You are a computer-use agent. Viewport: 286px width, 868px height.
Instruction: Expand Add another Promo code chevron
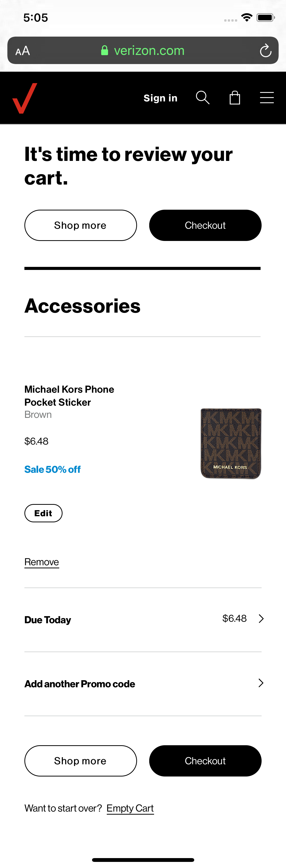[x=261, y=683]
